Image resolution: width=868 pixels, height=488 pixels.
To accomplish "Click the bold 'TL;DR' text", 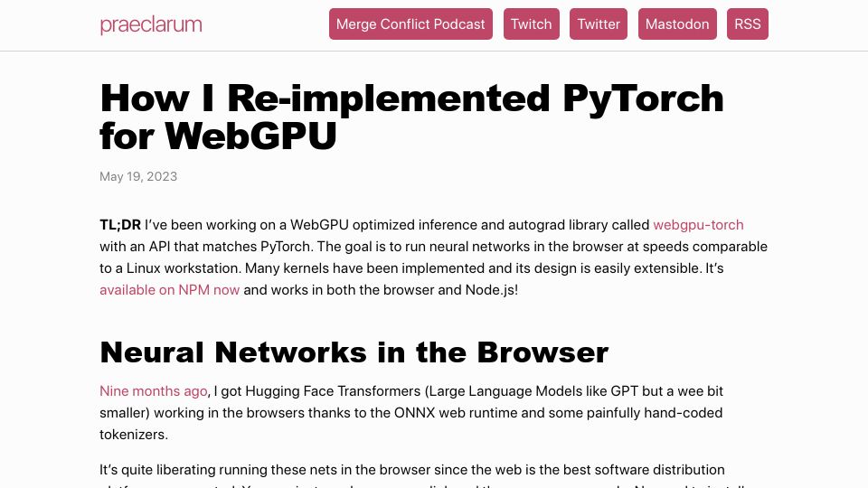I will 120,225.
